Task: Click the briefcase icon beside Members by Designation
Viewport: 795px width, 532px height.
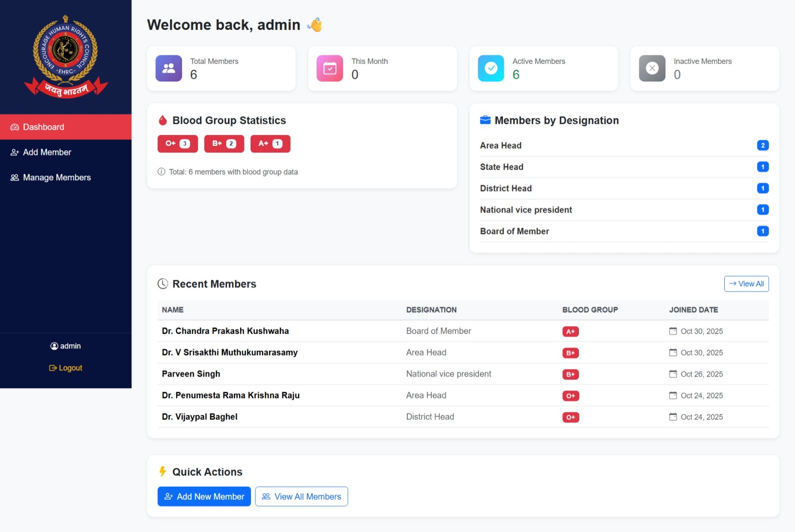Action: 485,120
